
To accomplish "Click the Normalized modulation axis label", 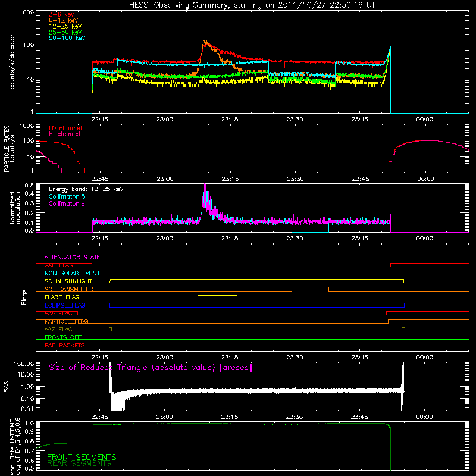I will click(x=15, y=208).
